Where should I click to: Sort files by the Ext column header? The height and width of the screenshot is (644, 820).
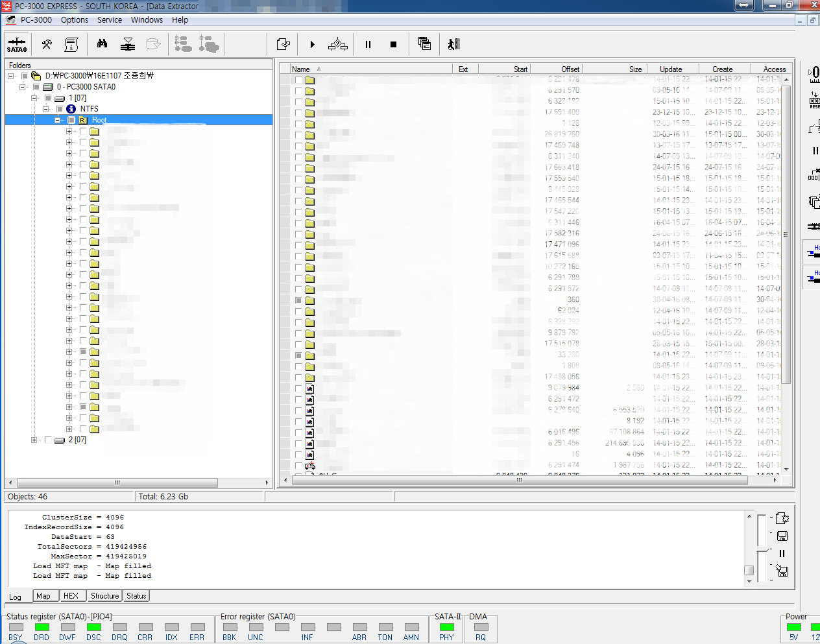point(464,69)
